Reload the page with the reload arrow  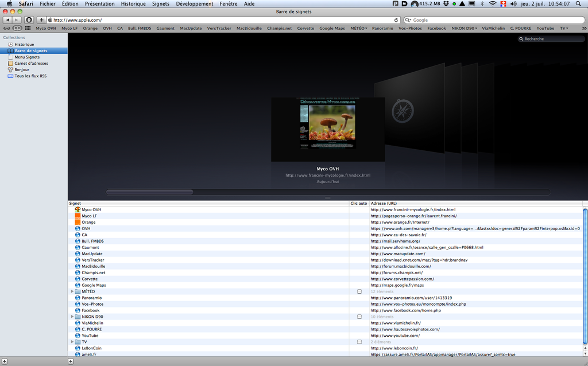[x=396, y=20]
